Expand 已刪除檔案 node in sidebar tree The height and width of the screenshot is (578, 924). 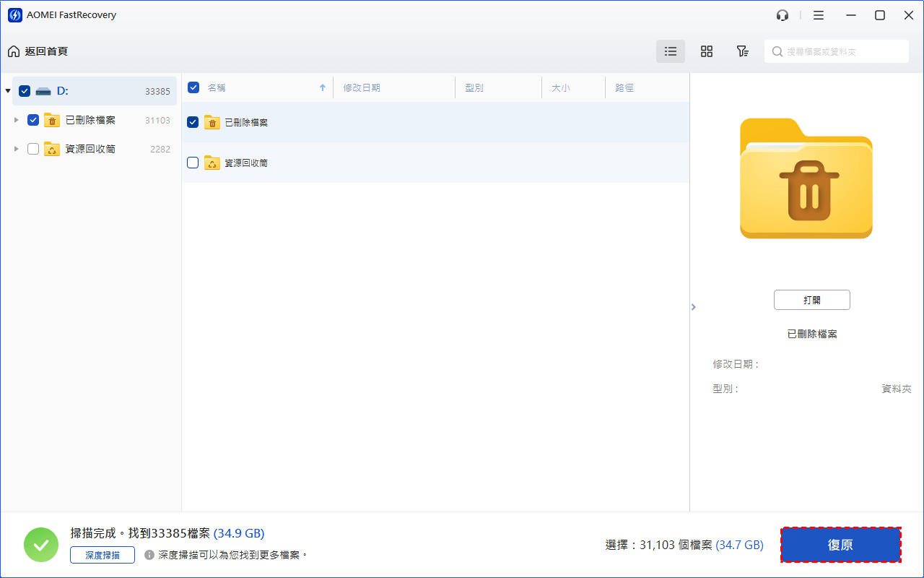(17, 120)
